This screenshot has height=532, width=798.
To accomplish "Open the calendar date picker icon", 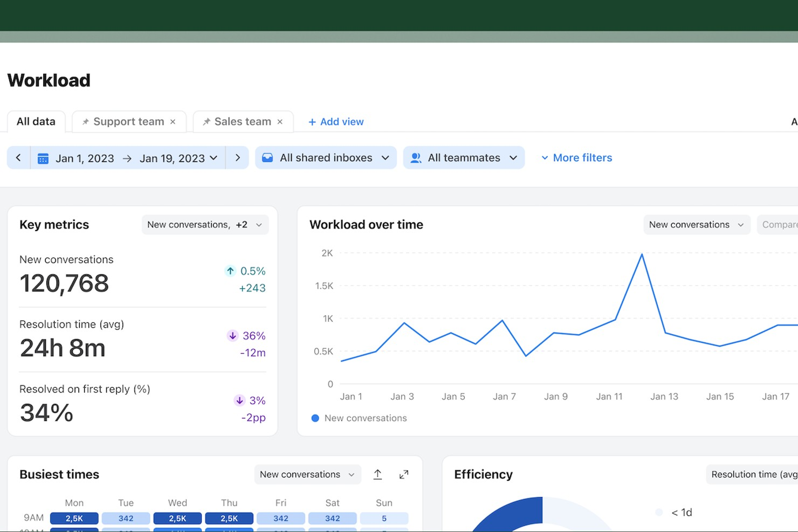I will click(x=43, y=157).
